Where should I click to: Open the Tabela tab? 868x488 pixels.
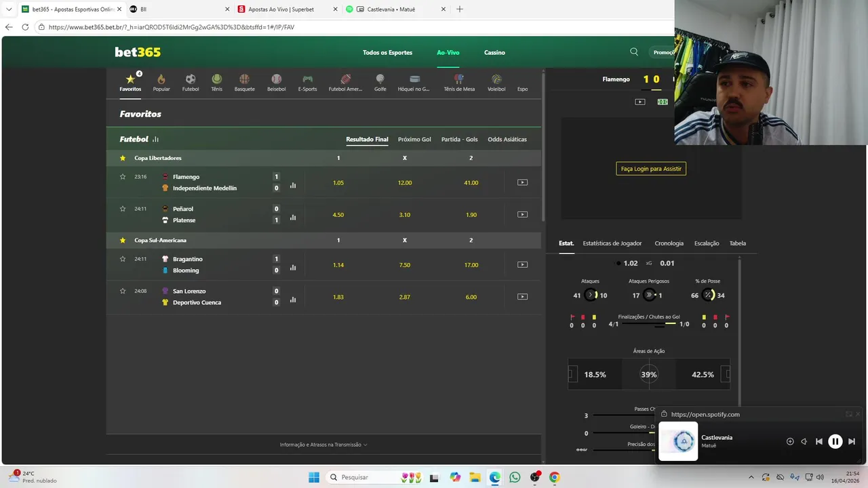[x=737, y=243]
